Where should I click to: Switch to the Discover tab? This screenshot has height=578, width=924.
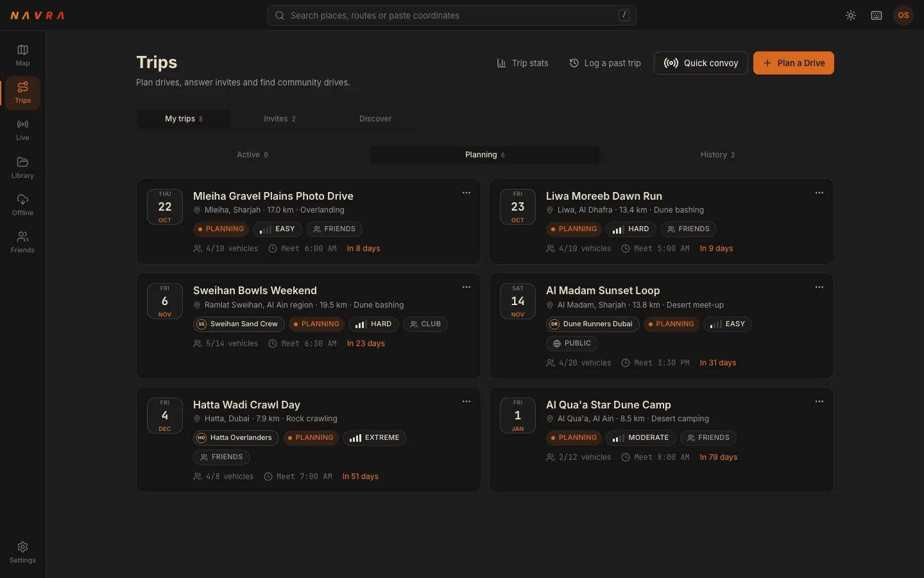375,119
